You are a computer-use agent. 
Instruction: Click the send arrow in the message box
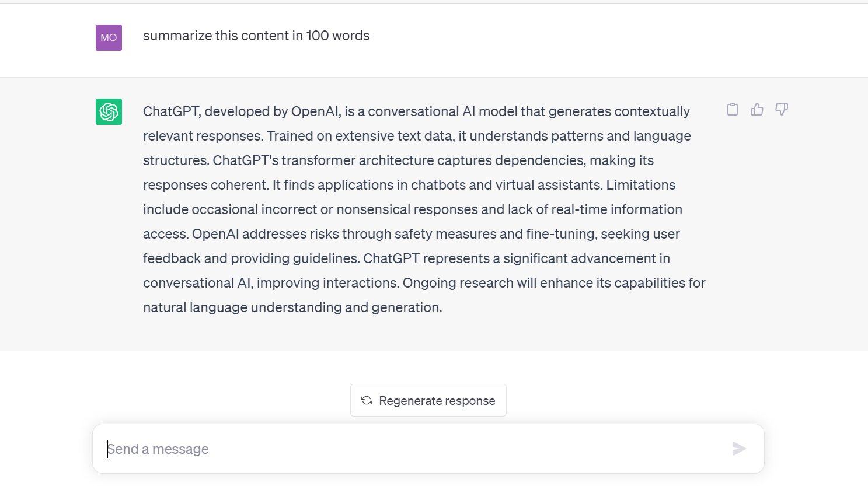[x=739, y=449]
